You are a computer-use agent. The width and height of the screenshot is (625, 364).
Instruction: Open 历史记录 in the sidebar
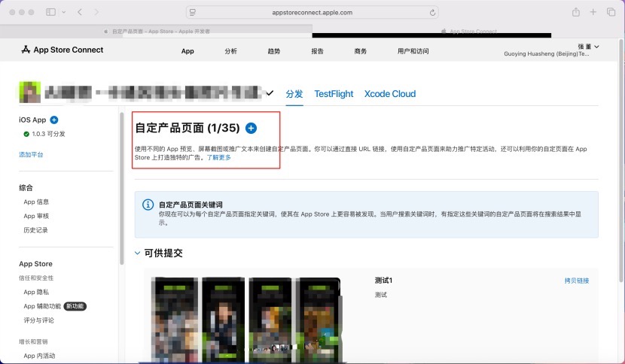35,230
